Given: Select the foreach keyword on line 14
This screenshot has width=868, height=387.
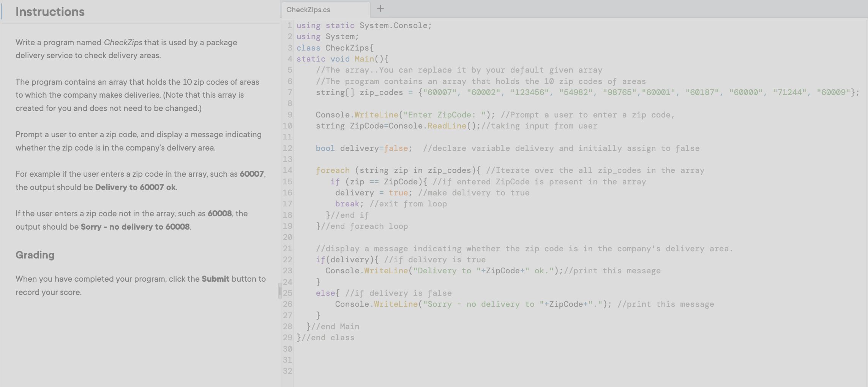Looking at the screenshot, I should (x=332, y=170).
